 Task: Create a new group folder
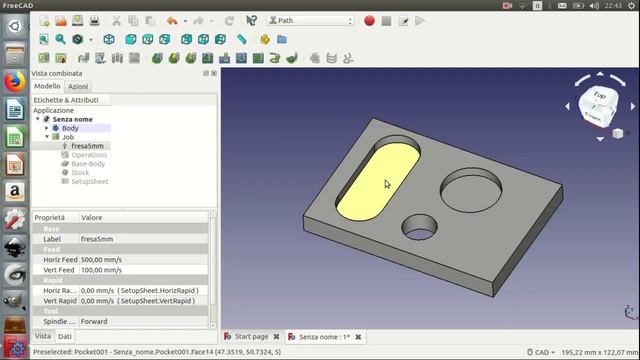[282, 39]
